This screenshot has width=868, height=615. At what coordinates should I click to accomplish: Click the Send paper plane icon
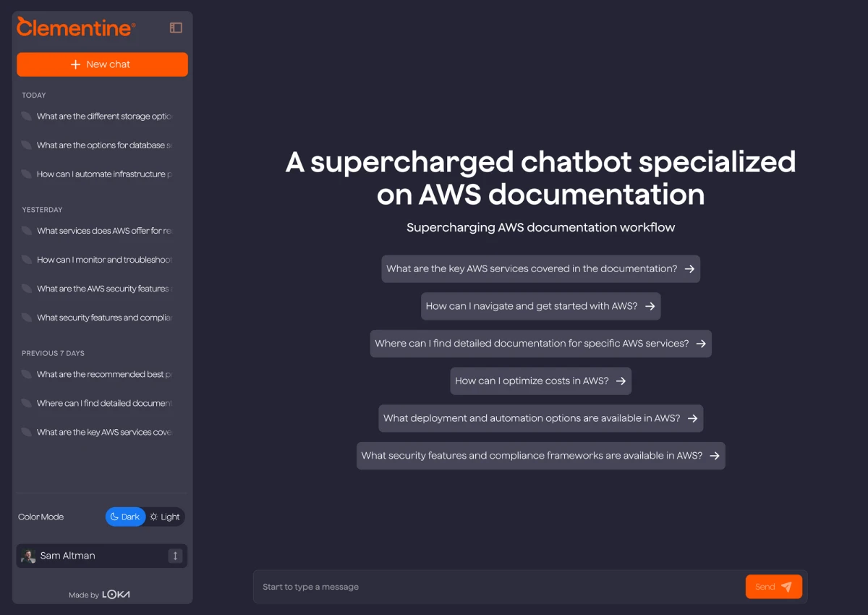(785, 586)
